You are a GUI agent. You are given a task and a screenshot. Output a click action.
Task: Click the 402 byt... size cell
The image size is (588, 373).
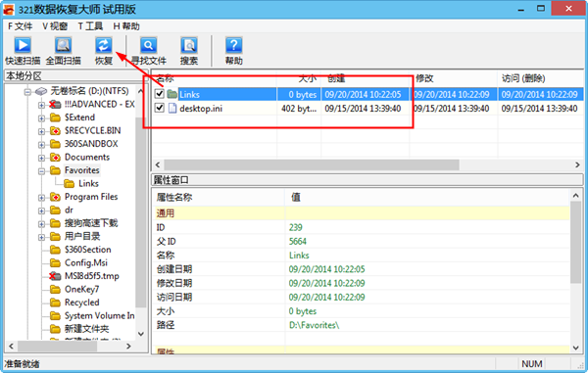pos(299,109)
